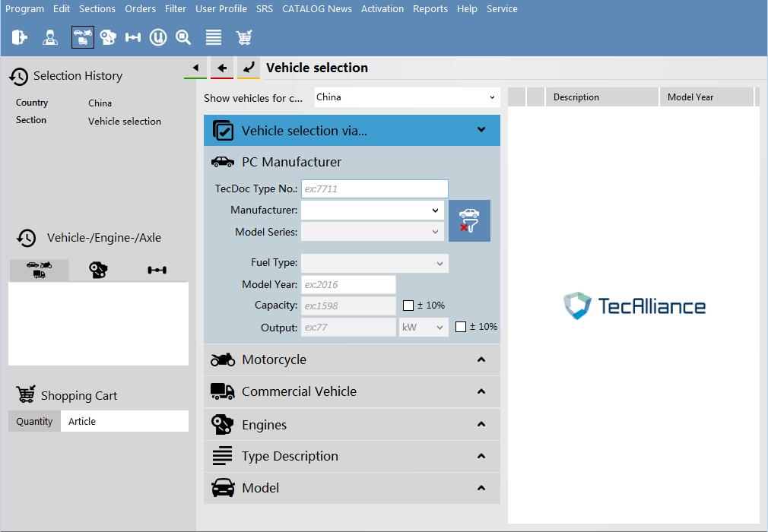
Task: Switch to vehicle history tab icon
Action: [x=40, y=270]
